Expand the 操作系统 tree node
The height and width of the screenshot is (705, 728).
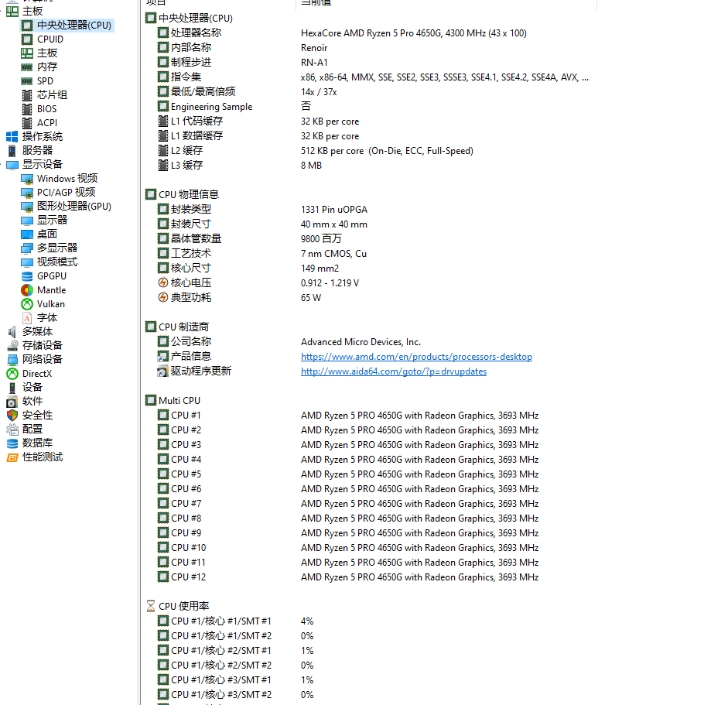pos(42,137)
